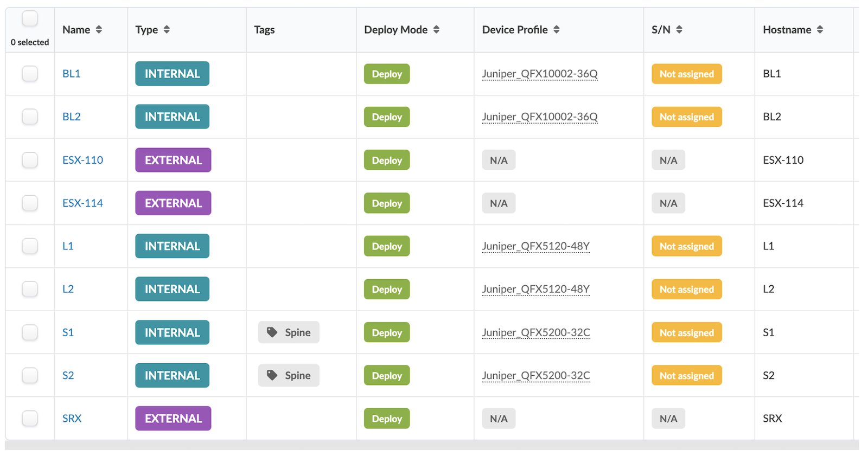The image size is (868, 456).
Task: Open the L2 node link
Action: [68, 289]
